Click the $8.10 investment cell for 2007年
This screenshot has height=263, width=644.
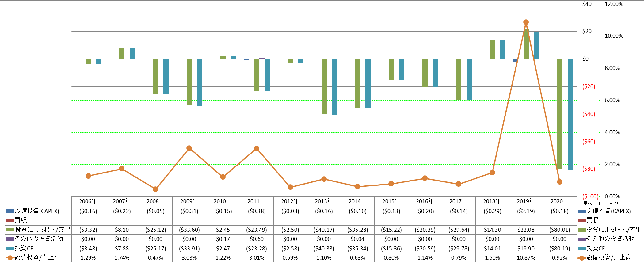122,230
